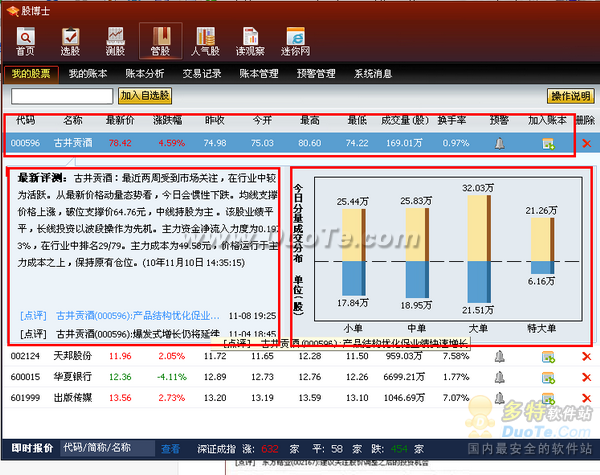Image resolution: width=600 pixels, height=475 pixels.
Task: Delete the 出版传媒 row with red X
Action: click(586, 398)
